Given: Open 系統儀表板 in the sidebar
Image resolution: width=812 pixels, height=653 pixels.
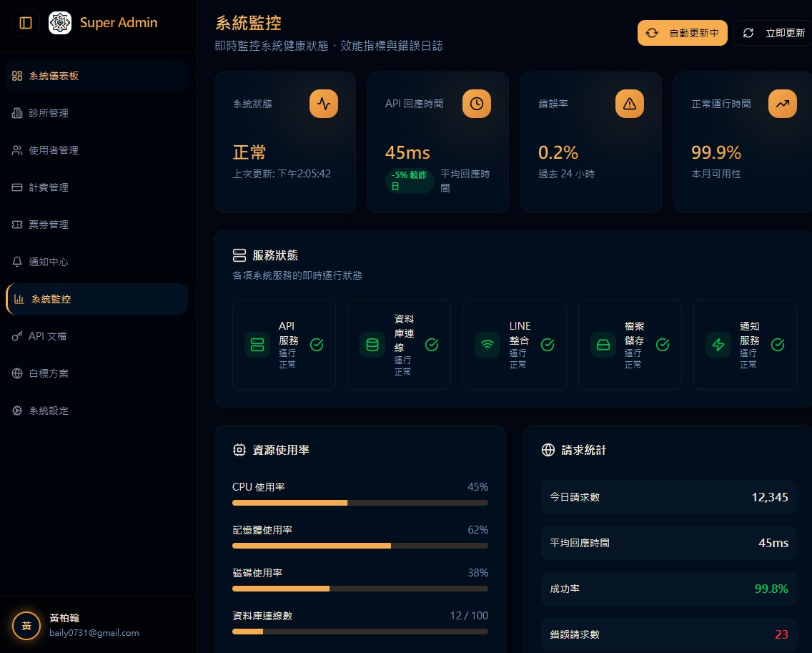Looking at the screenshot, I should [x=54, y=76].
